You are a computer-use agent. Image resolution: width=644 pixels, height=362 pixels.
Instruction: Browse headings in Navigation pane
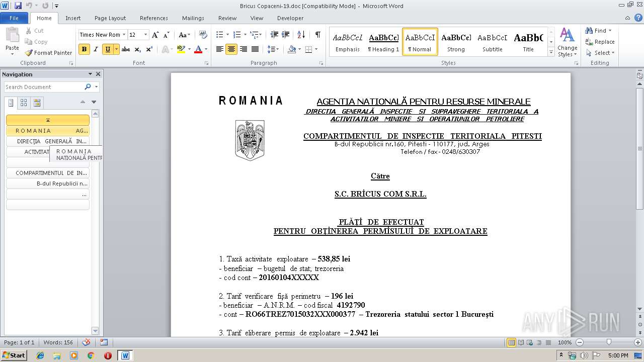(11, 103)
